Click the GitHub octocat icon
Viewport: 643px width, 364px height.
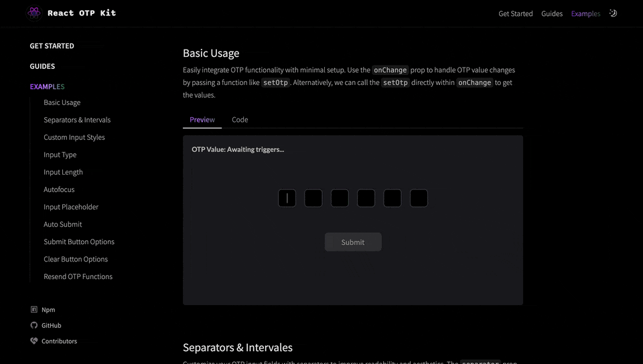[34, 325]
